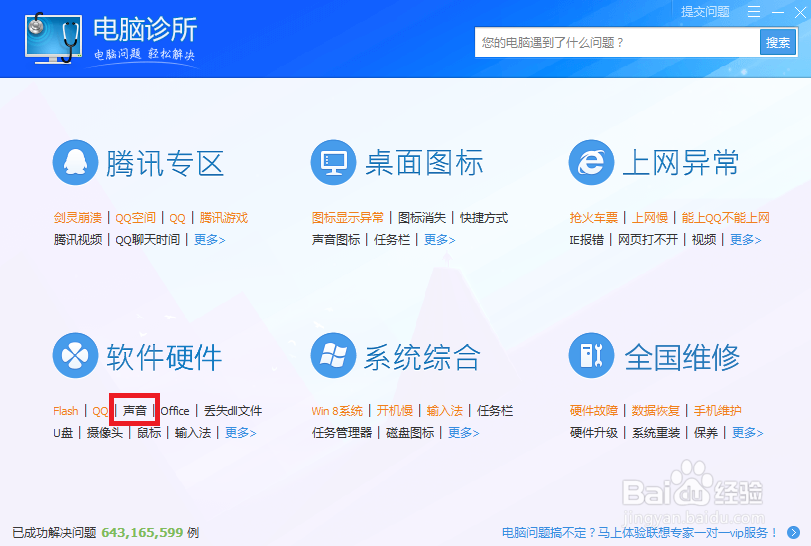Open the 系统综合 heading

pos(423,357)
